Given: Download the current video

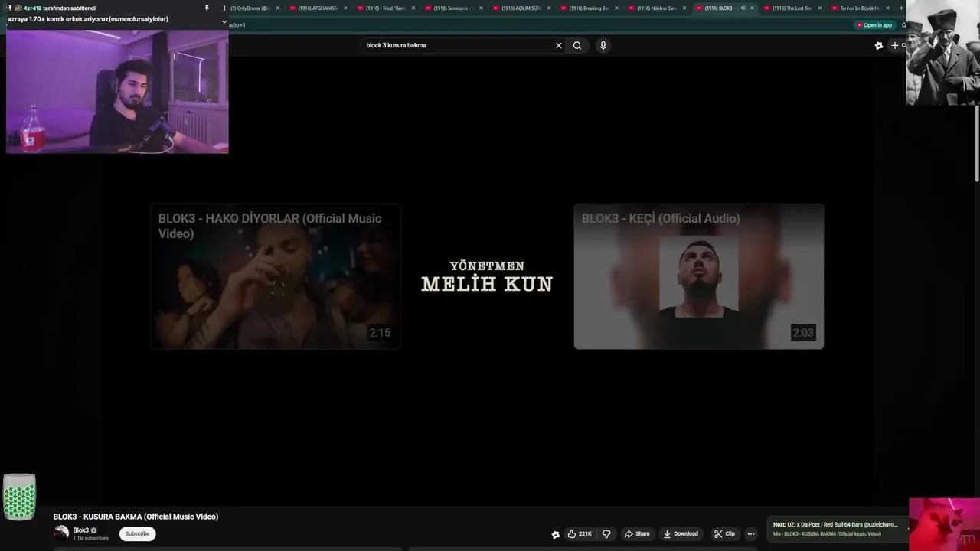Looking at the screenshot, I should tap(681, 533).
